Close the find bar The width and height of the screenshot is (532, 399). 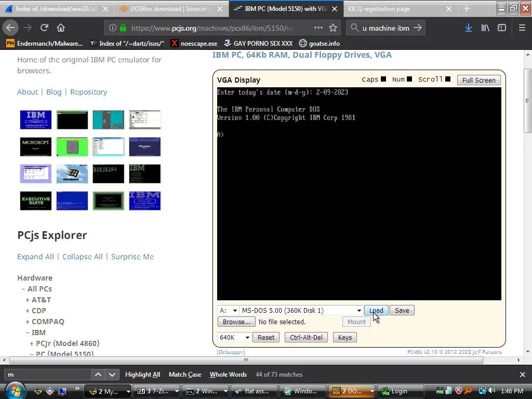523,375
